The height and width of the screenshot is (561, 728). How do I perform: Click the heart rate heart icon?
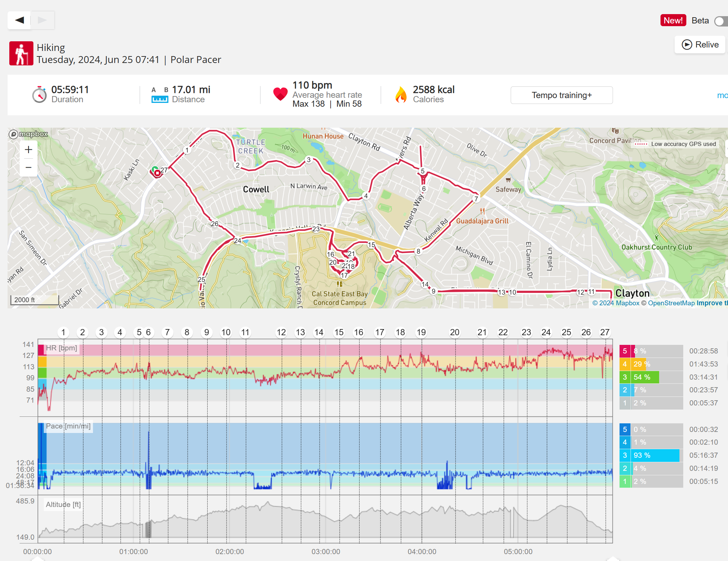coord(280,94)
